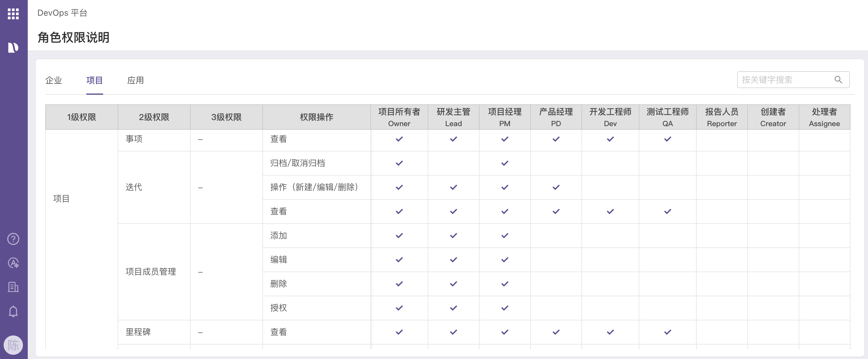Click the 项目所有者 Owner column header

(x=399, y=117)
